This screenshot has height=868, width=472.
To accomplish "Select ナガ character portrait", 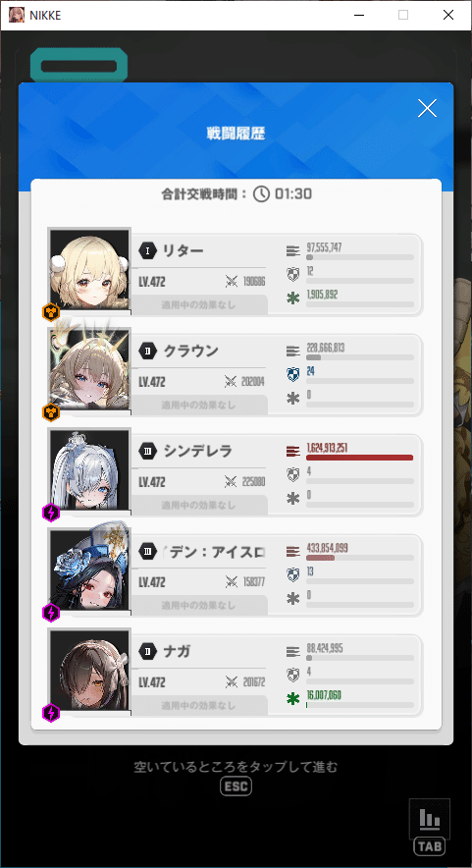I will pos(89,670).
